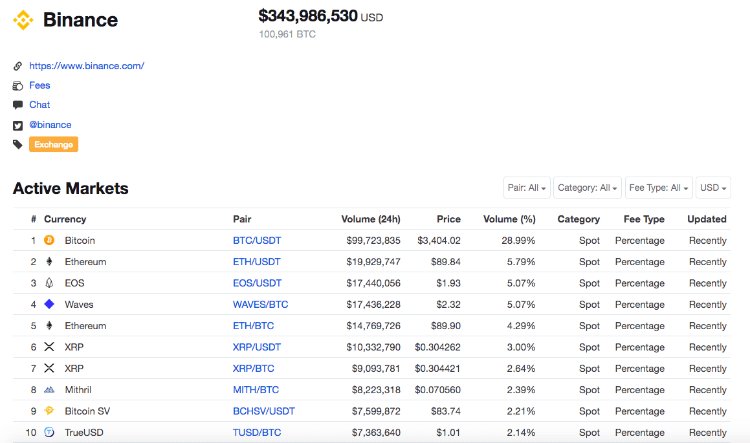Open the USD currency dropdown
Screen dimensions: 750x443
pyautogui.click(x=713, y=188)
